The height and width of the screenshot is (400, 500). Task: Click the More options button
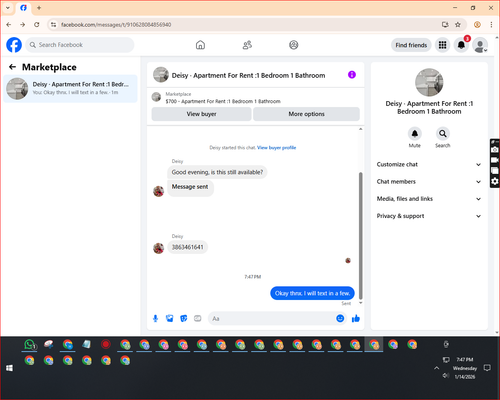tap(306, 114)
